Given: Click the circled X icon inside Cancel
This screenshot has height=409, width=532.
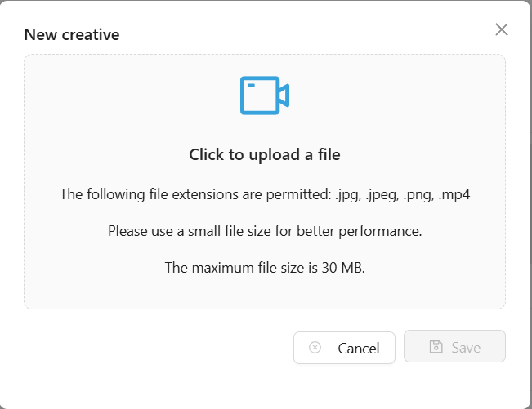Looking at the screenshot, I should click(315, 348).
